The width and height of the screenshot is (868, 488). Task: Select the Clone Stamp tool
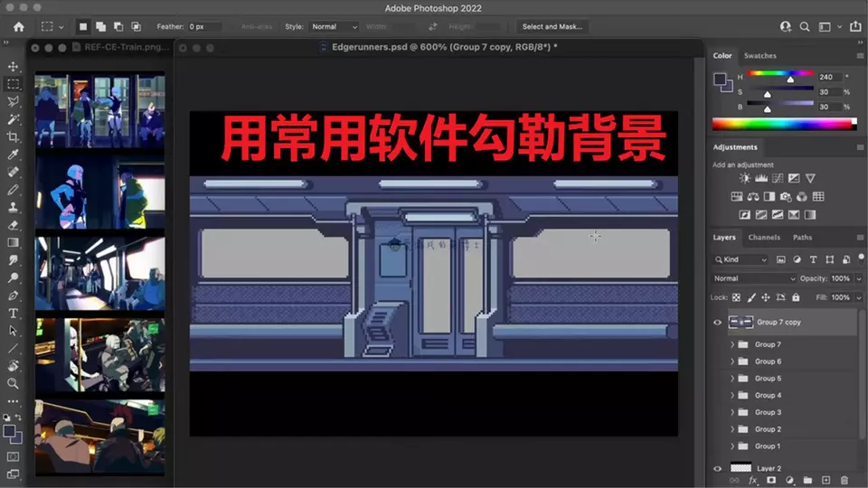point(13,207)
